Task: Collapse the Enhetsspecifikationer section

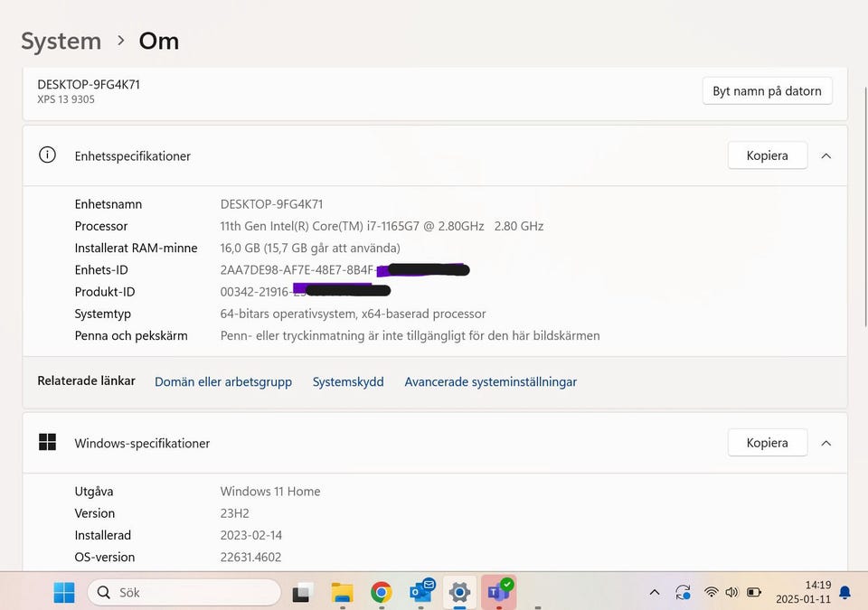Action: coord(826,156)
